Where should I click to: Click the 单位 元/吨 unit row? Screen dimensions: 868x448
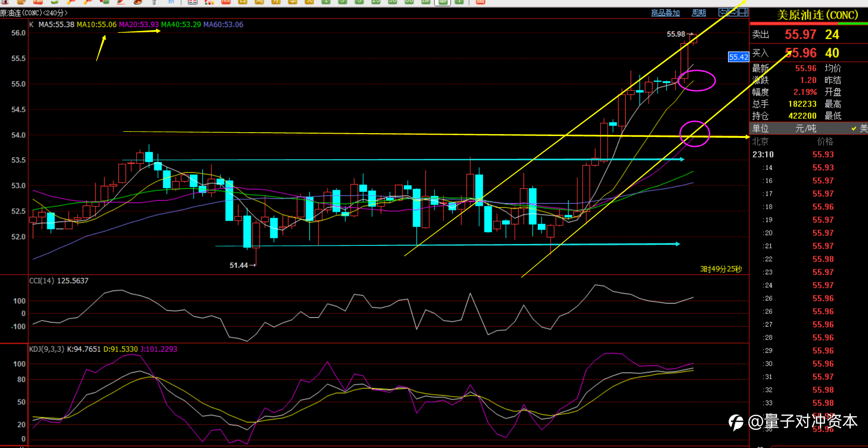[809, 128]
